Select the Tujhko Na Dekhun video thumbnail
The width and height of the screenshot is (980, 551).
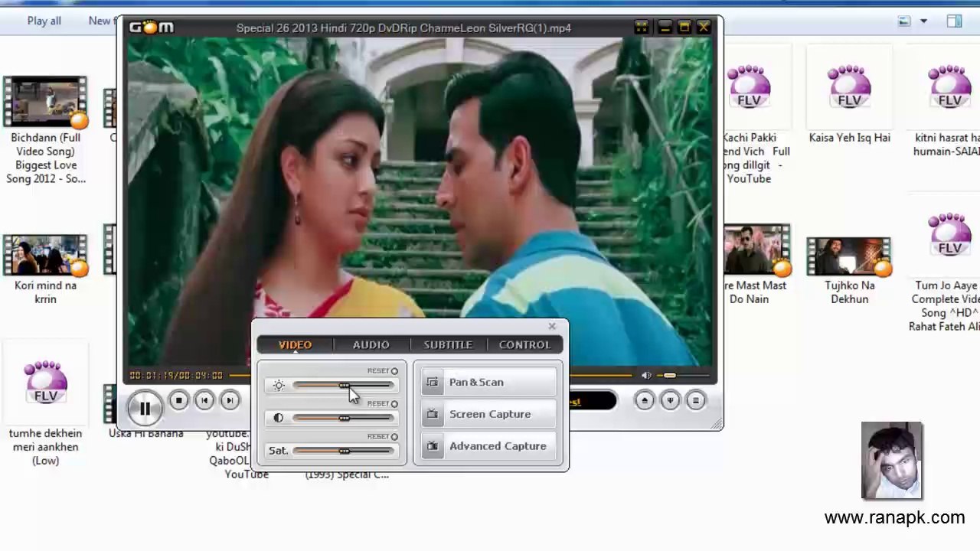[849, 256]
